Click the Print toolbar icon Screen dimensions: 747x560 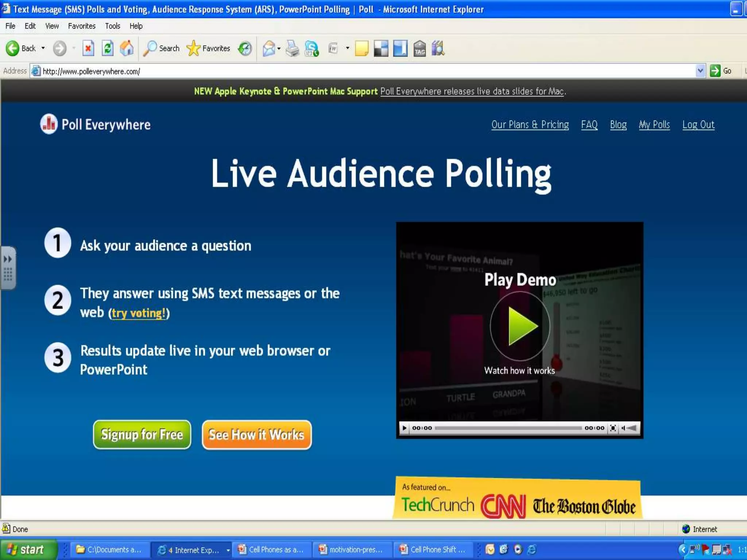[x=292, y=48]
